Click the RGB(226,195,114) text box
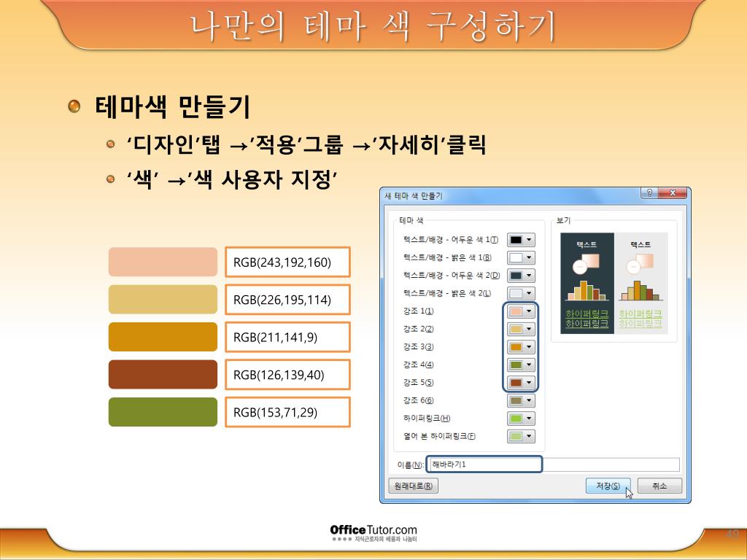747x560 pixels. click(x=287, y=300)
